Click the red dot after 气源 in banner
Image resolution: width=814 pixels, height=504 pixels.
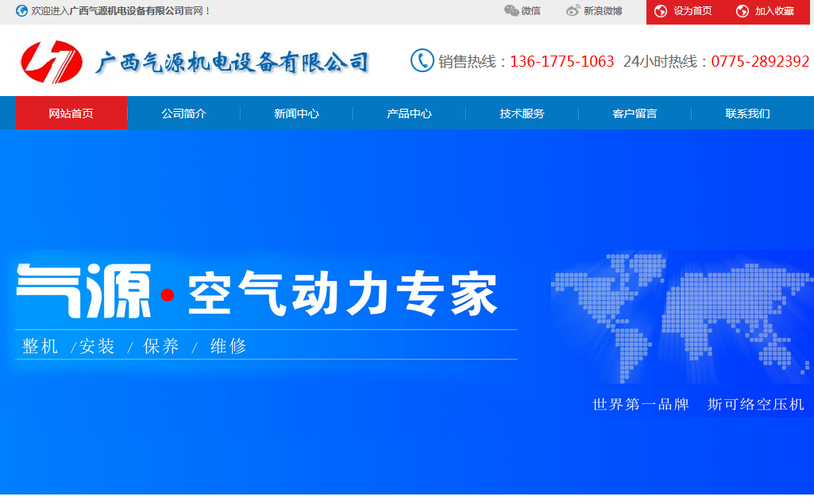click(167, 295)
